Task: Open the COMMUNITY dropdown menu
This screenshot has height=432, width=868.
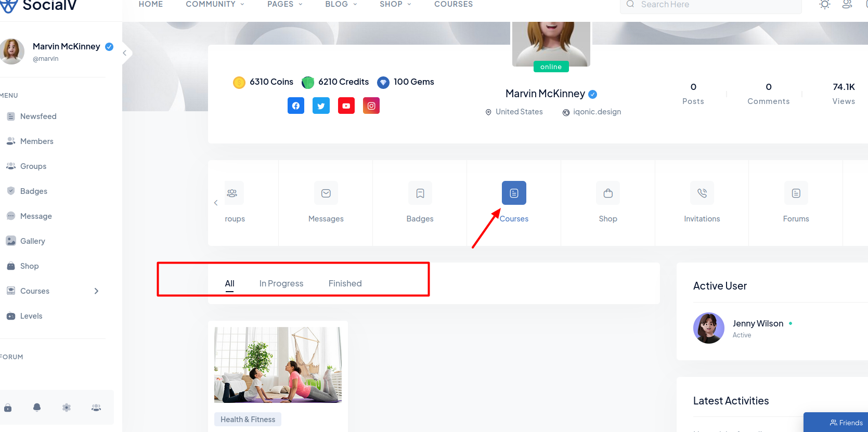Action: click(215, 4)
